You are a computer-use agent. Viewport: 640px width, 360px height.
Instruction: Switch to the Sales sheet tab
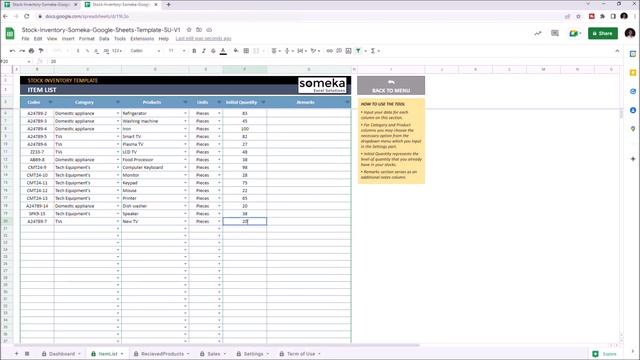213,354
